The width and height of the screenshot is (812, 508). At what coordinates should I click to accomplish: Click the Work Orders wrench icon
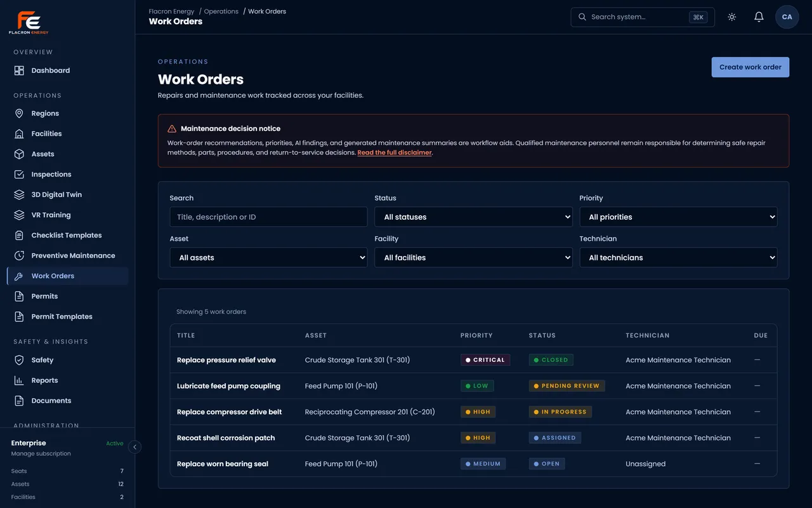(19, 276)
